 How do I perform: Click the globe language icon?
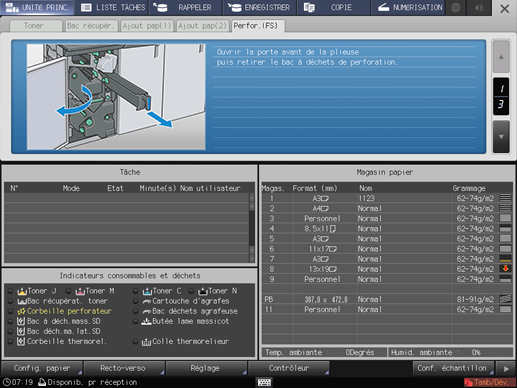point(456,7)
